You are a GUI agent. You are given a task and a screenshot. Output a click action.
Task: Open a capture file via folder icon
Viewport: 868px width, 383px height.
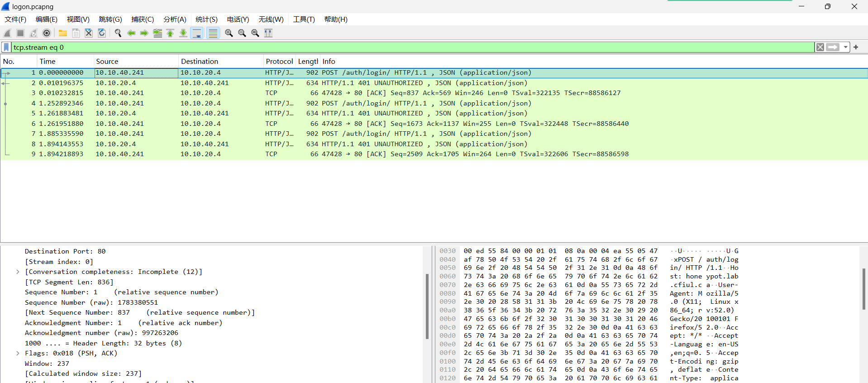pyautogui.click(x=63, y=33)
